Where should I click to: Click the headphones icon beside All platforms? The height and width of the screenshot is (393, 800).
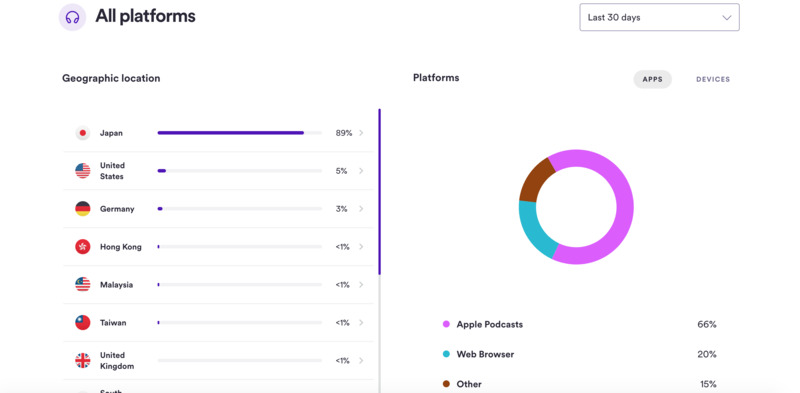(x=72, y=17)
